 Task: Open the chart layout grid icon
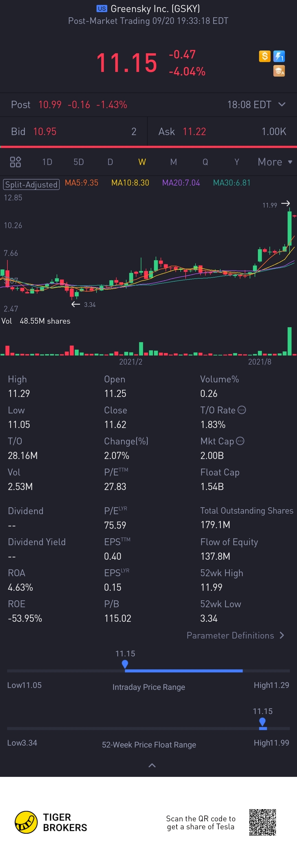15,162
